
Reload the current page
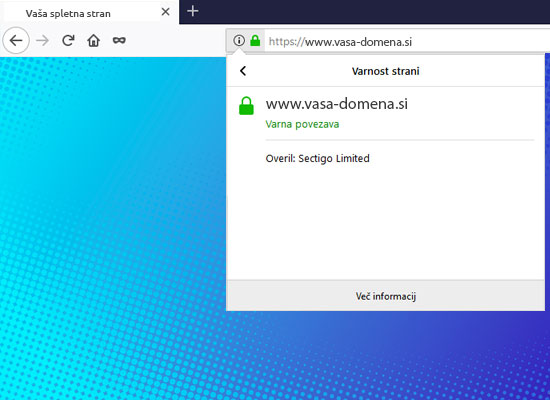pyautogui.click(x=68, y=41)
